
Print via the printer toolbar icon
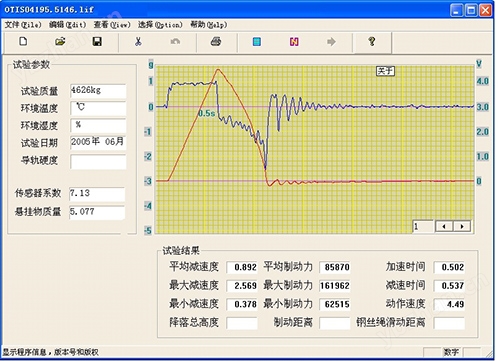(216, 42)
